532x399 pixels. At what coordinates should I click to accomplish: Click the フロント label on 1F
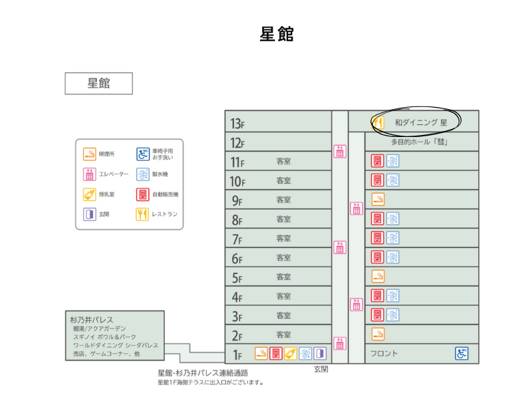(384, 354)
